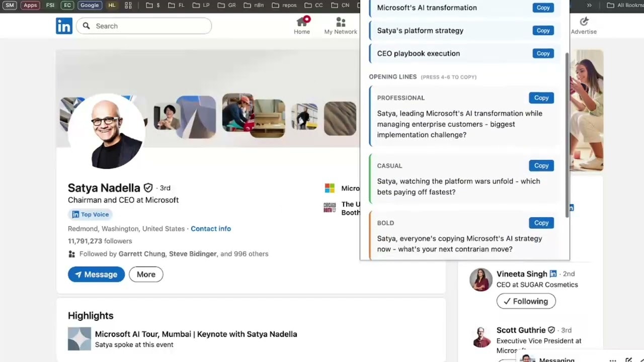Go to the Home feed icon
This screenshot has width=644, height=362.
click(x=302, y=26)
